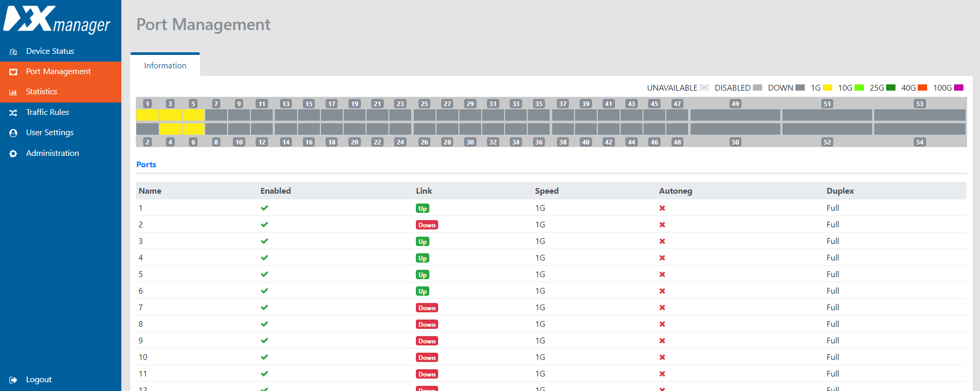Click the port number 48 label
This screenshot has height=391, width=980.
[x=677, y=142]
